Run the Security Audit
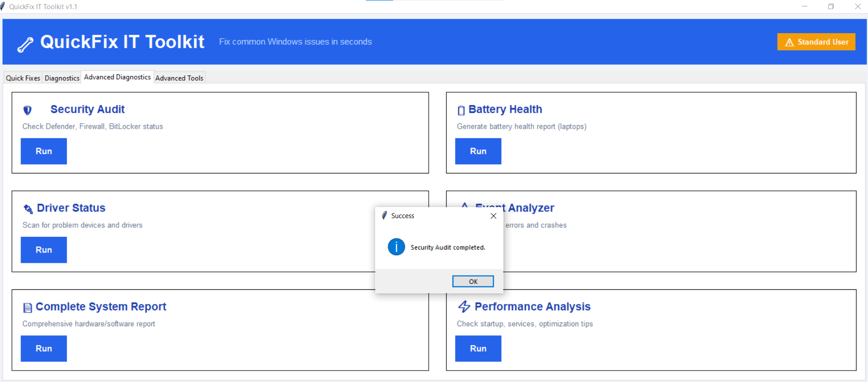Image resolution: width=868 pixels, height=382 pixels. [x=44, y=151]
